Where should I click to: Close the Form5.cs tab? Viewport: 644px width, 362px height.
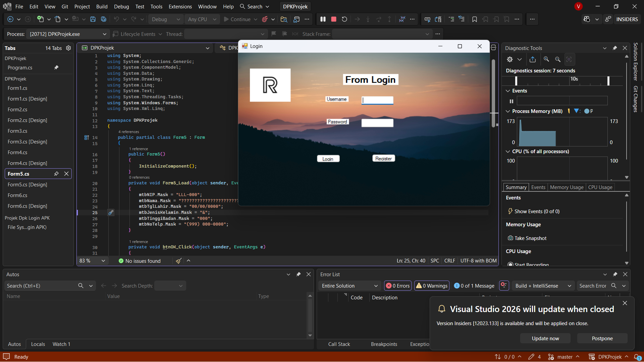pos(66,174)
